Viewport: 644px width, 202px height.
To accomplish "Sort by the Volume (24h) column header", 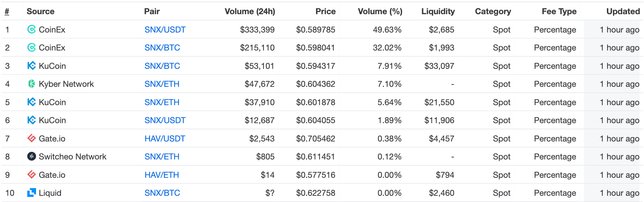I will click(x=250, y=11).
